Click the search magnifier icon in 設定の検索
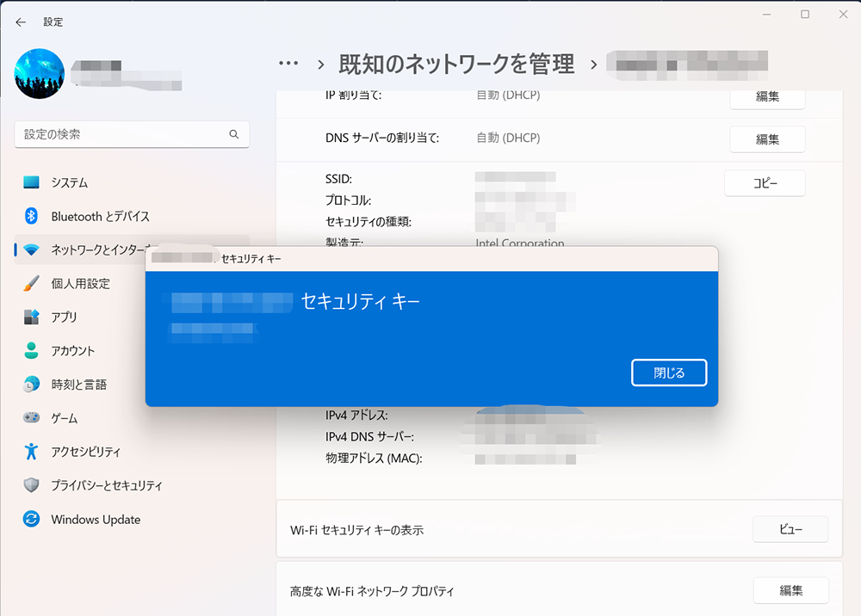This screenshot has width=861, height=616. tap(233, 135)
